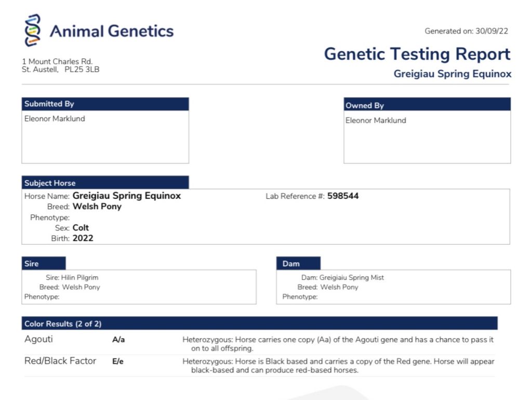Click the Genetic Testing Report title

click(417, 54)
